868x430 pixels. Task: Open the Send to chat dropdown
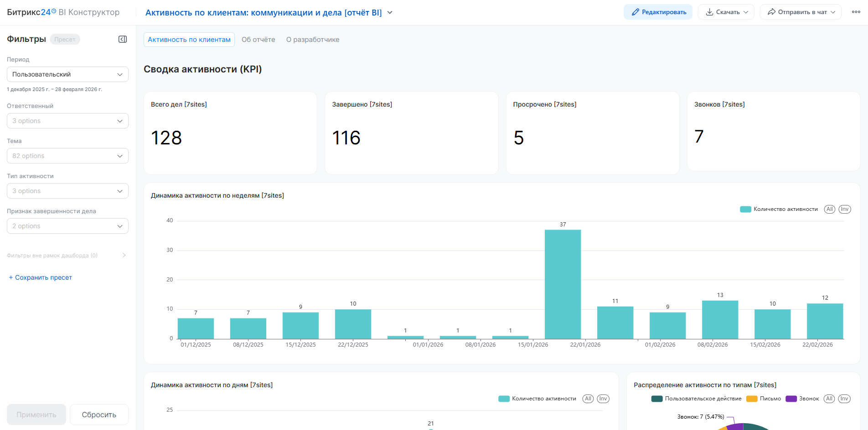coord(801,12)
